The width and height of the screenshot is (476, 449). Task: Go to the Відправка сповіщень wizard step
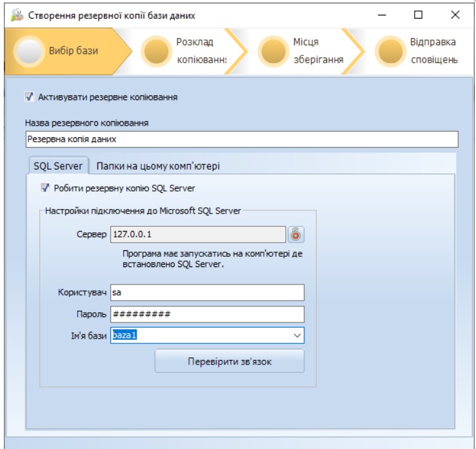pos(421,51)
